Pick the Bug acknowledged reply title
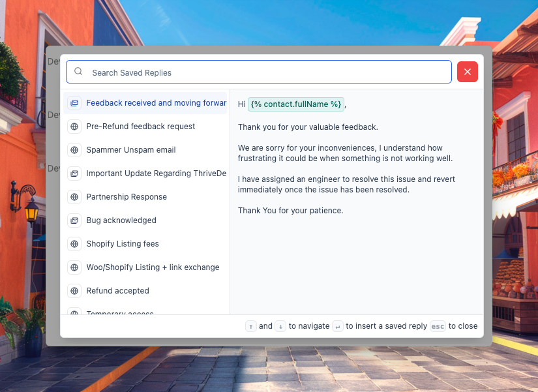 [x=121, y=220]
